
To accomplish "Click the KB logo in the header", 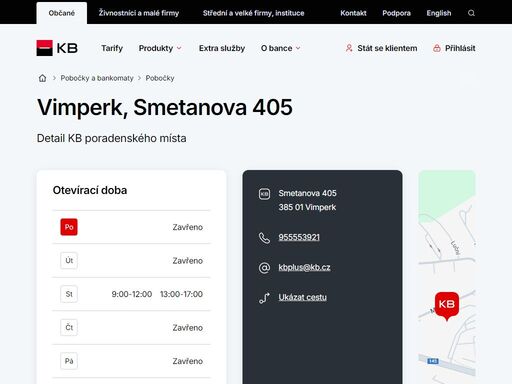I will click(x=57, y=48).
